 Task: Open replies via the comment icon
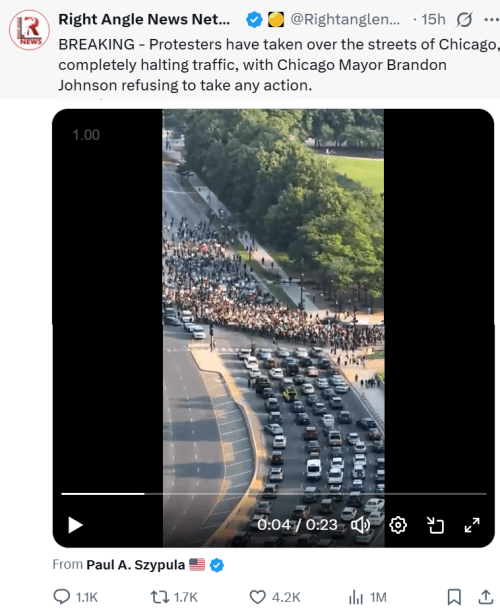point(61,597)
